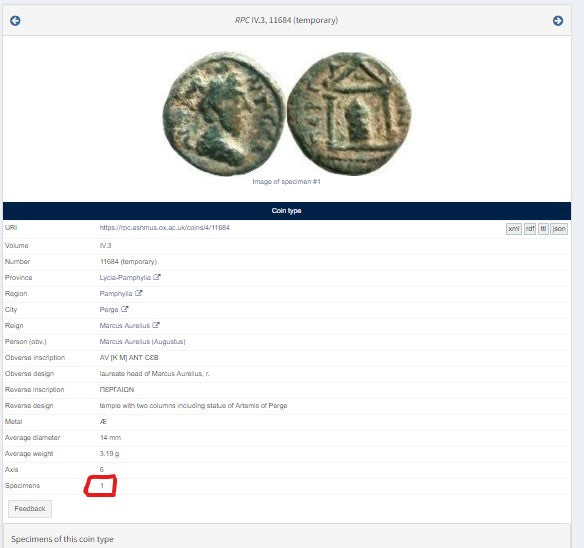This screenshot has width=584, height=548.
Task: Open the coin URI link
Action: coord(165,228)
